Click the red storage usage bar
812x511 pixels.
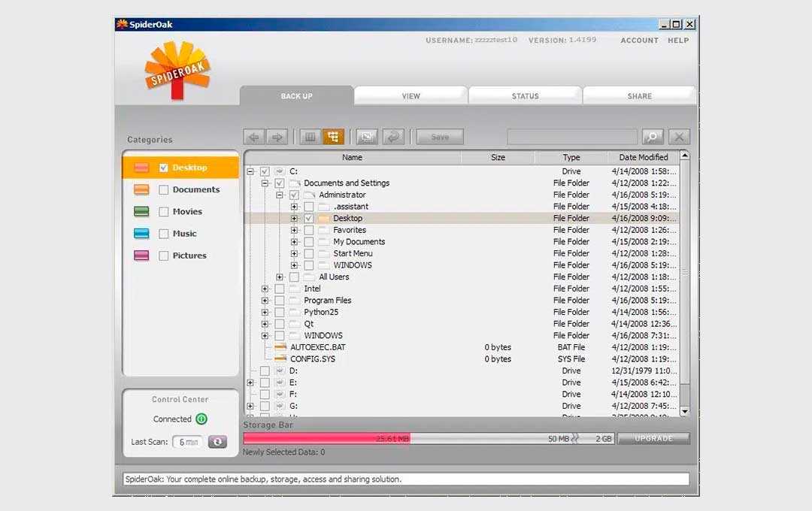[x=327, y=439]
